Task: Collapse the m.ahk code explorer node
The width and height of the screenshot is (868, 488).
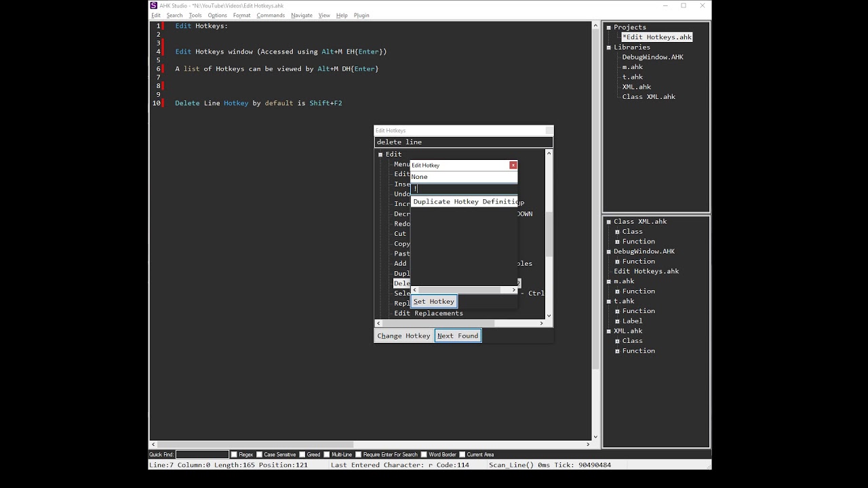Action: (x=609, y=281)
